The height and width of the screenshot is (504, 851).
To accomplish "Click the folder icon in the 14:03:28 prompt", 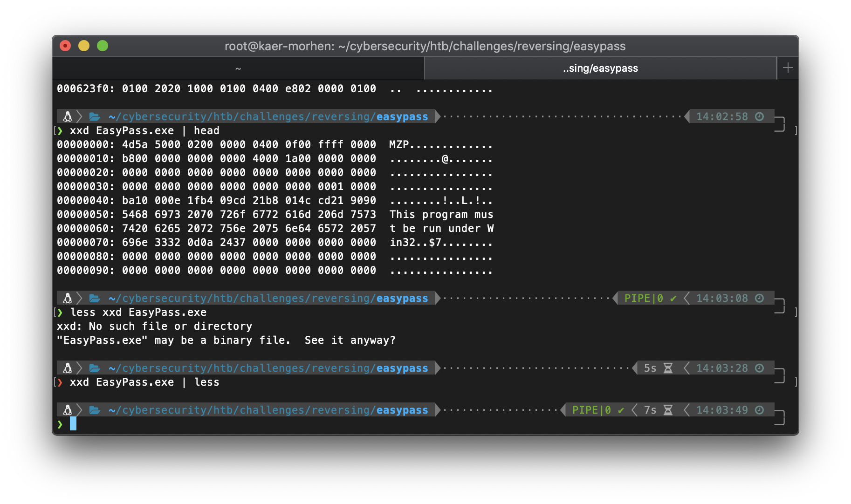I will (95, 368).
